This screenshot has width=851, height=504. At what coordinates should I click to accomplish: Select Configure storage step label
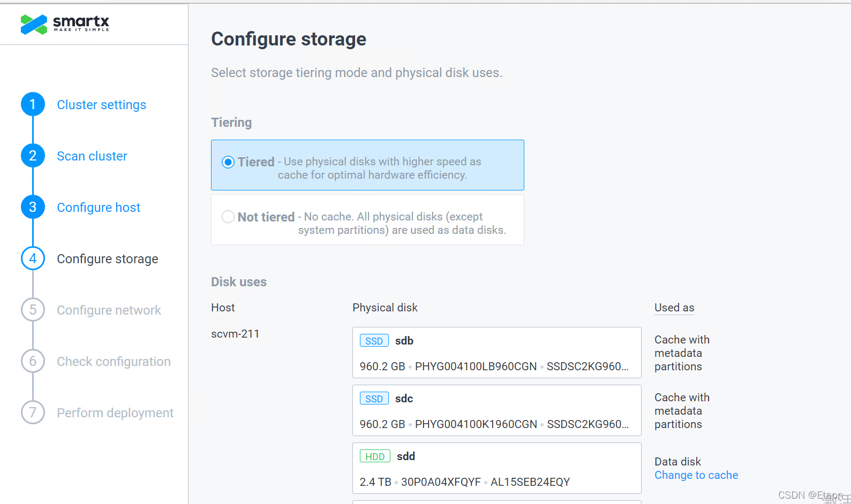(108, 259)
